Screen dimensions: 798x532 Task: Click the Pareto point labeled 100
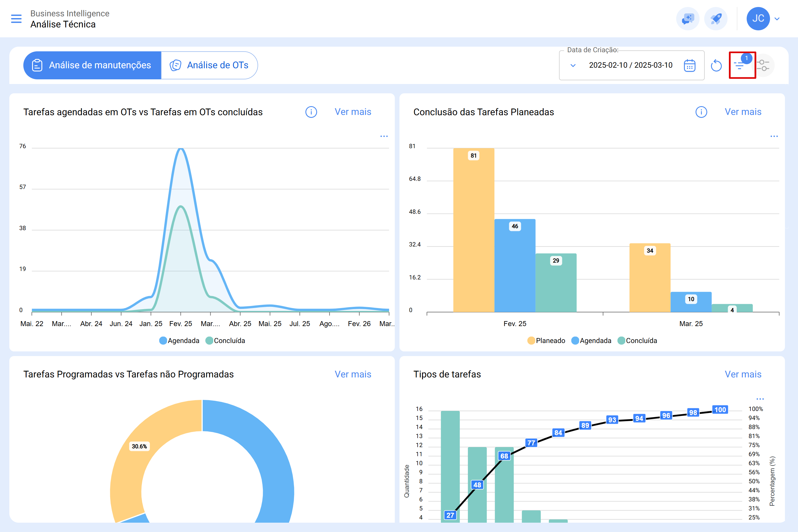[720, 409]
